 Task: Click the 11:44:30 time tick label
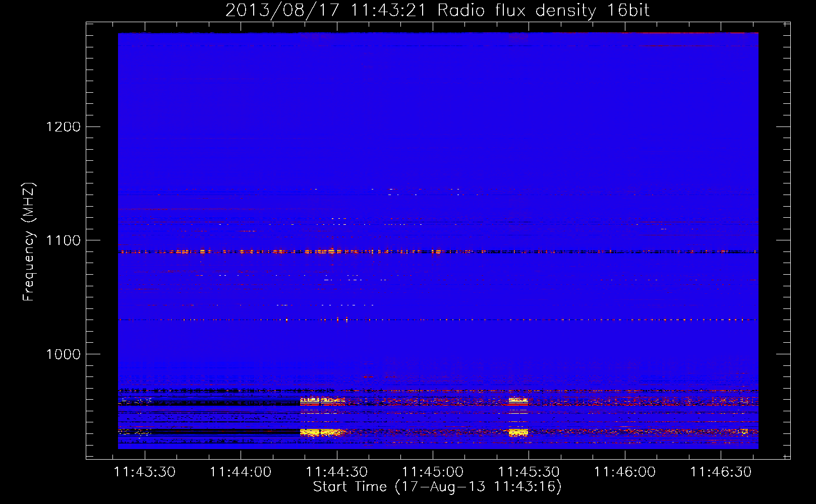[x=337, y=472]
